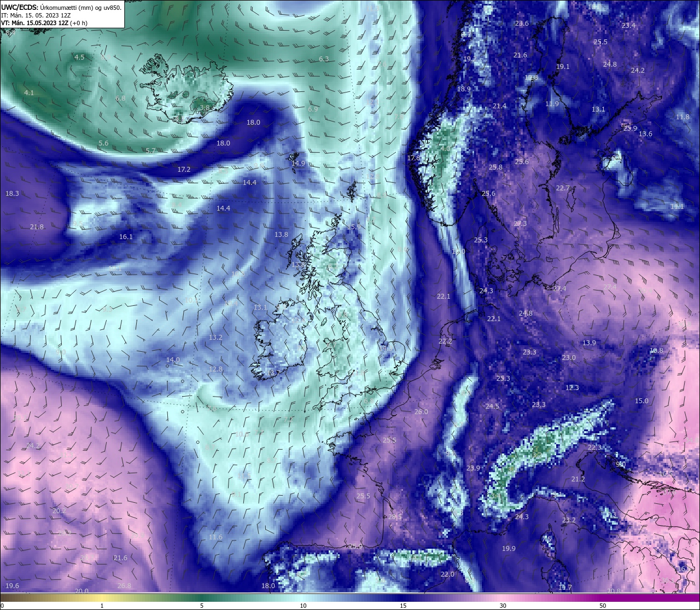Click the '27.3' value label
This screenshot has height=610, width=700.
click(520, 224)
